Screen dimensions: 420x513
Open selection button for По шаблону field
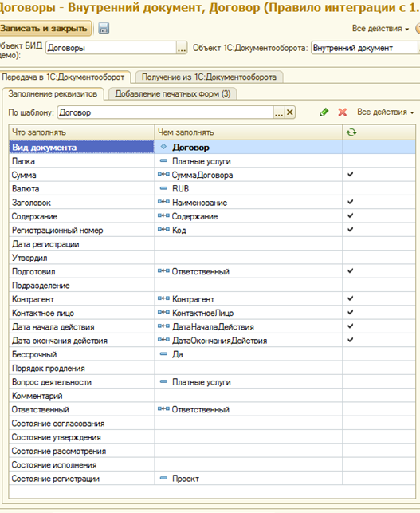pos(279,112)
